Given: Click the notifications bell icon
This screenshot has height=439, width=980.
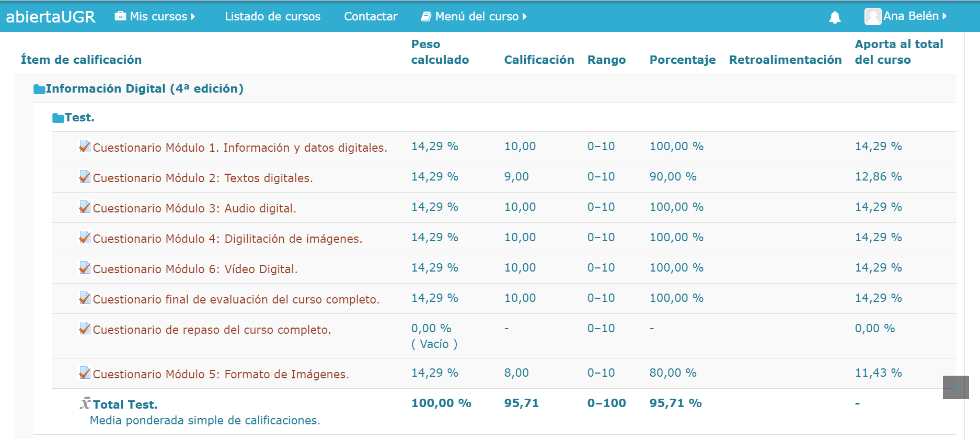Looking at the screenshot, I should coord(835,17).
